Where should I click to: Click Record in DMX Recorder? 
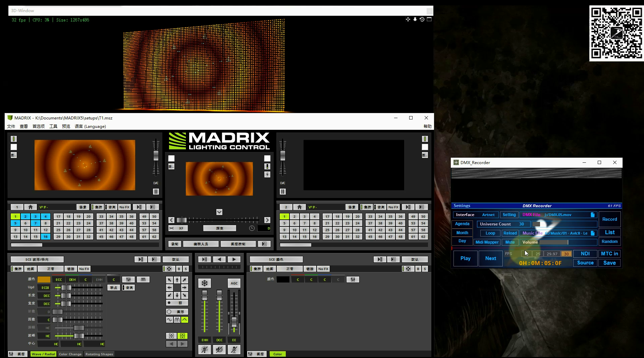(x=609, y=219)
